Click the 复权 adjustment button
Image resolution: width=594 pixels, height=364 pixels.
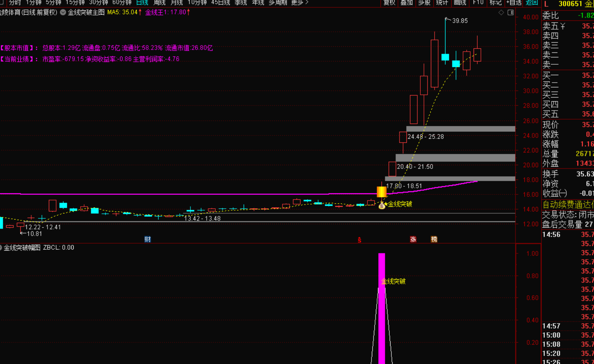coord(389,2)
